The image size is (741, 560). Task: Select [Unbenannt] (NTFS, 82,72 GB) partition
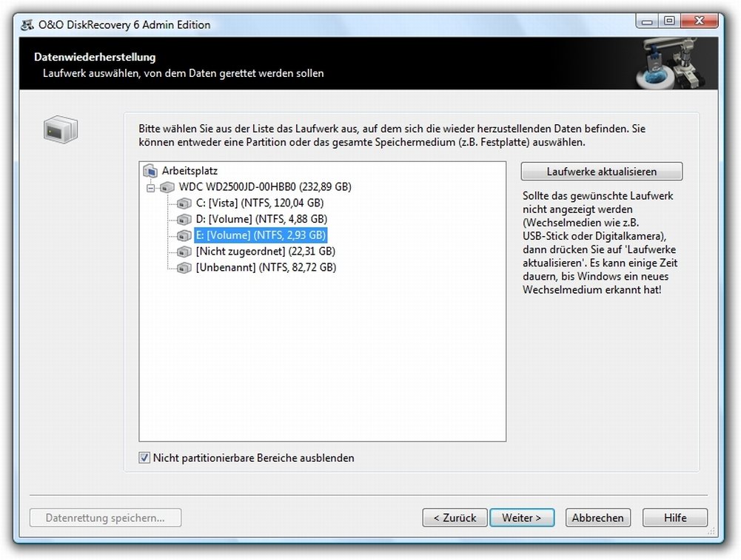(x=266, y=267)
